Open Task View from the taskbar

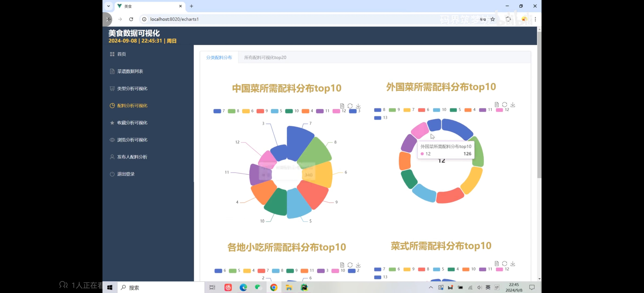pyautogui.click(x=212, y=287)
